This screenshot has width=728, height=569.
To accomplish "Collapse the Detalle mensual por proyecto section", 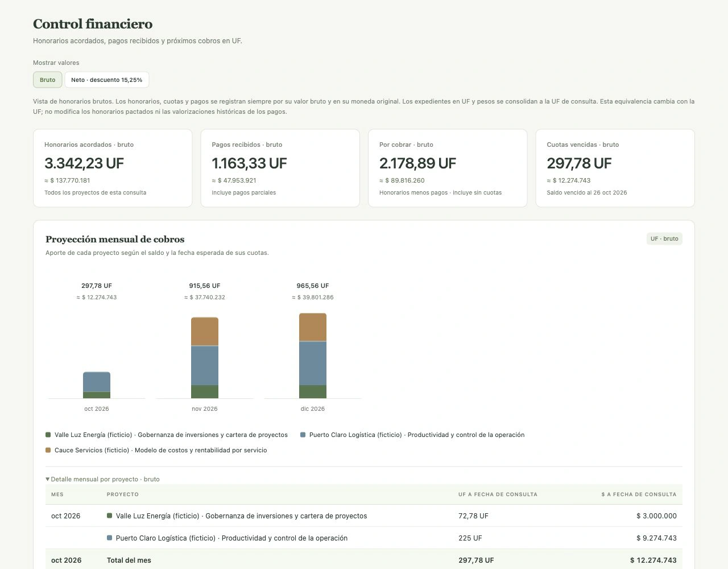I will point(102,479).
